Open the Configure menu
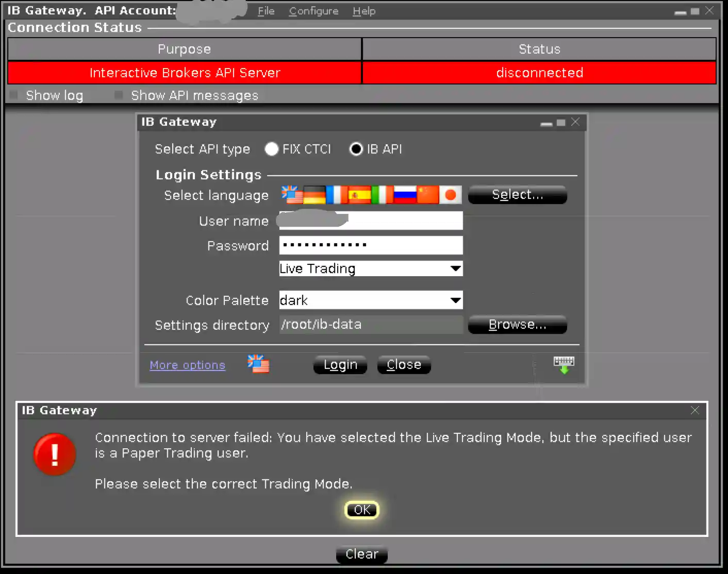728x574 pixels. pyautogui.click(x=313, y=11)
